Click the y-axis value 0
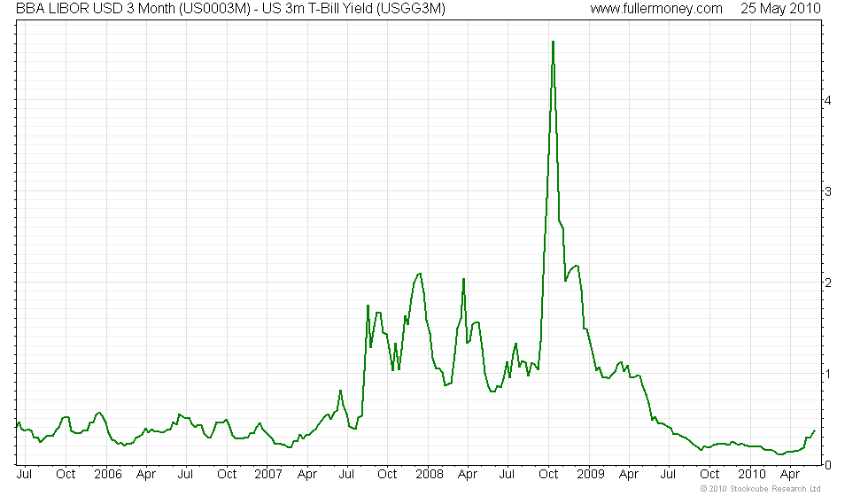The width and height of the screenshot is (868, 496). (x=828, y=465)
